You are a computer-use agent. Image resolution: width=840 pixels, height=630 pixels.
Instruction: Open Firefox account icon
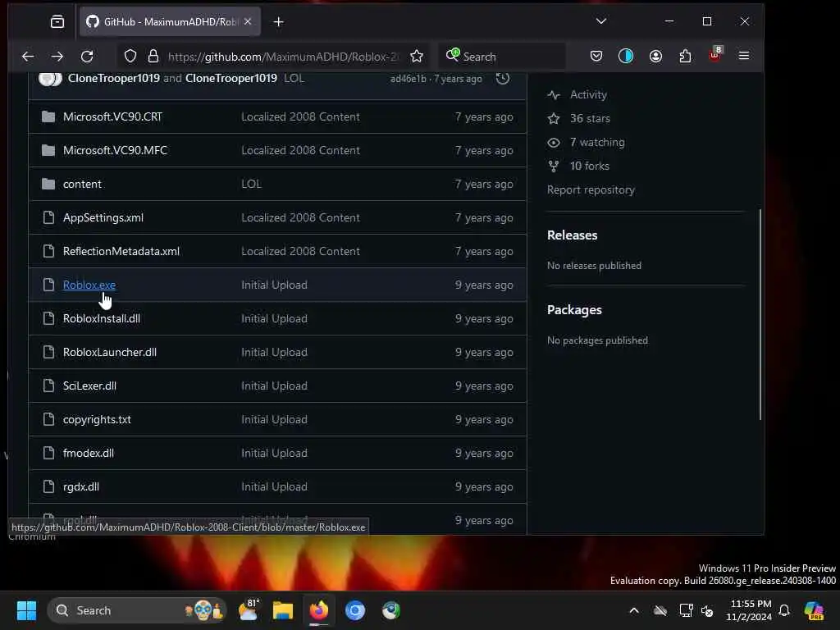[655, 56]
